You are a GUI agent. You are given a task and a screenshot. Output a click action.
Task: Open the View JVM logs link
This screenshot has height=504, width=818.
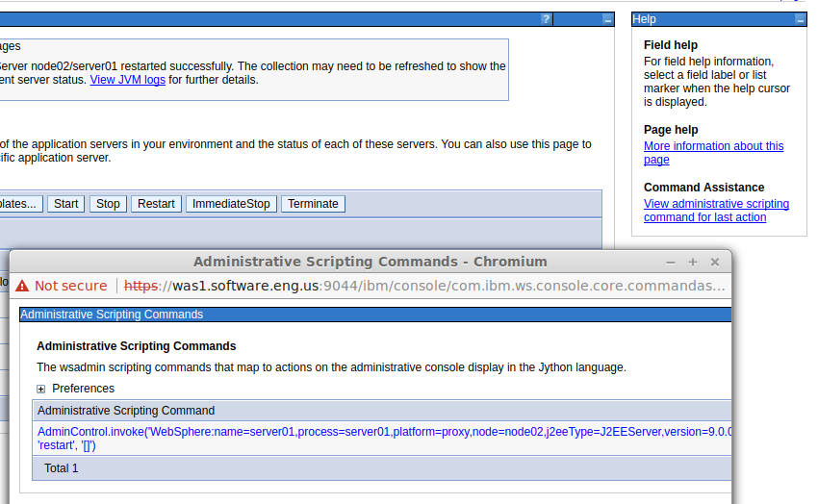(x=127, y=80)
